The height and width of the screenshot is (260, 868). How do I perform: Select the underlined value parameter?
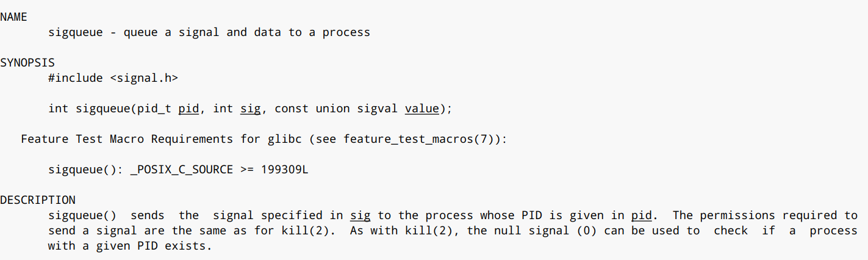pos(421,109)
